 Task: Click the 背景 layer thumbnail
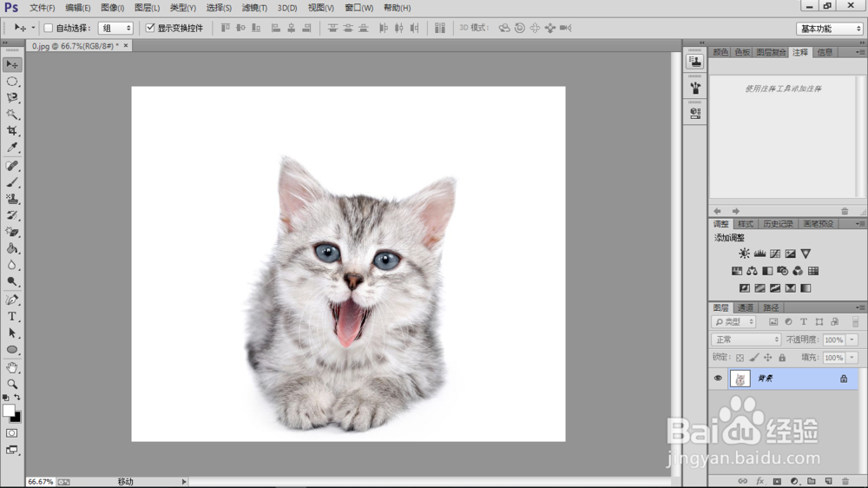tap(740, 379)
